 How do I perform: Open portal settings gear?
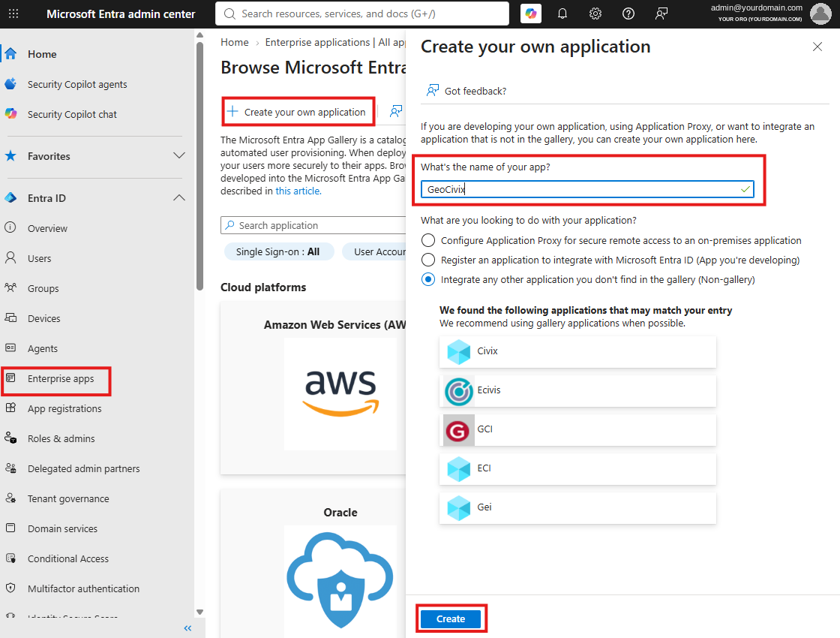pyautogui.click(x=595, y=14)
